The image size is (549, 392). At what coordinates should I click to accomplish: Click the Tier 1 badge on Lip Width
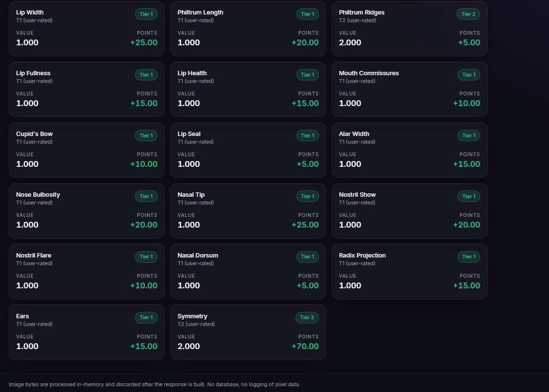click(146, 14)
